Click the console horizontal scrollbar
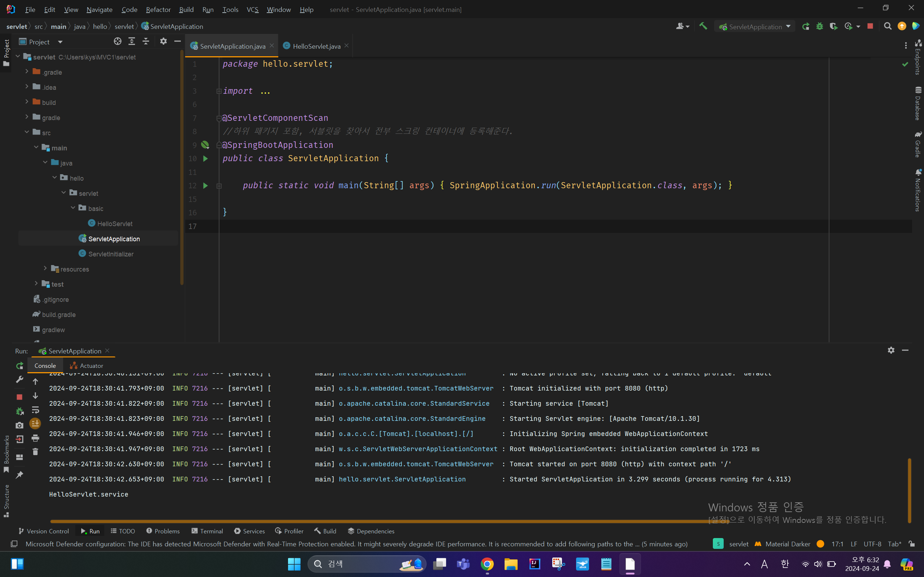The width and height of the screenshot is (924, 577). point(382,521)
